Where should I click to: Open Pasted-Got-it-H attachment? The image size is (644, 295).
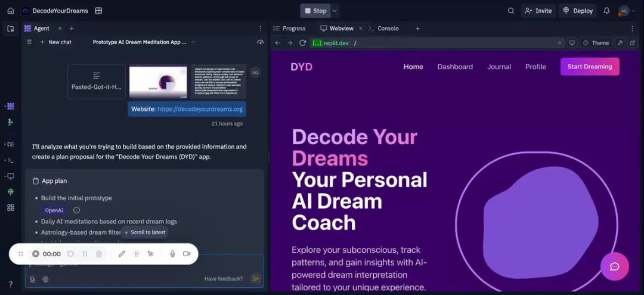(x=97, y=82)
